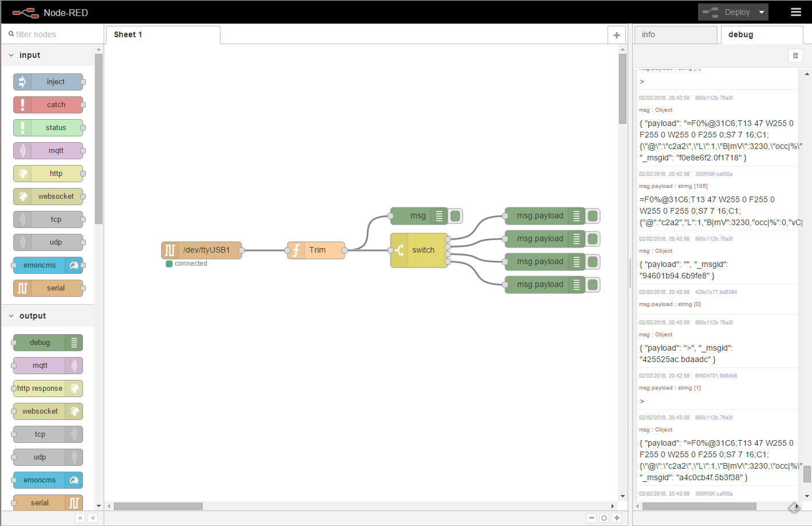Select the serial input node
The width and height of the screenshot is (812, 526).
pos(48,288)
